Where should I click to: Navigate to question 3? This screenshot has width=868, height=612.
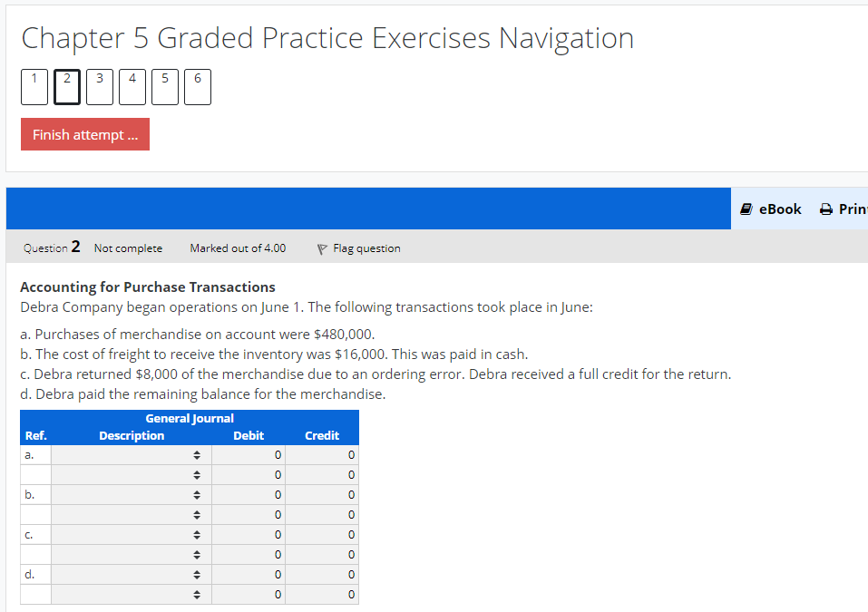[99, 86]
